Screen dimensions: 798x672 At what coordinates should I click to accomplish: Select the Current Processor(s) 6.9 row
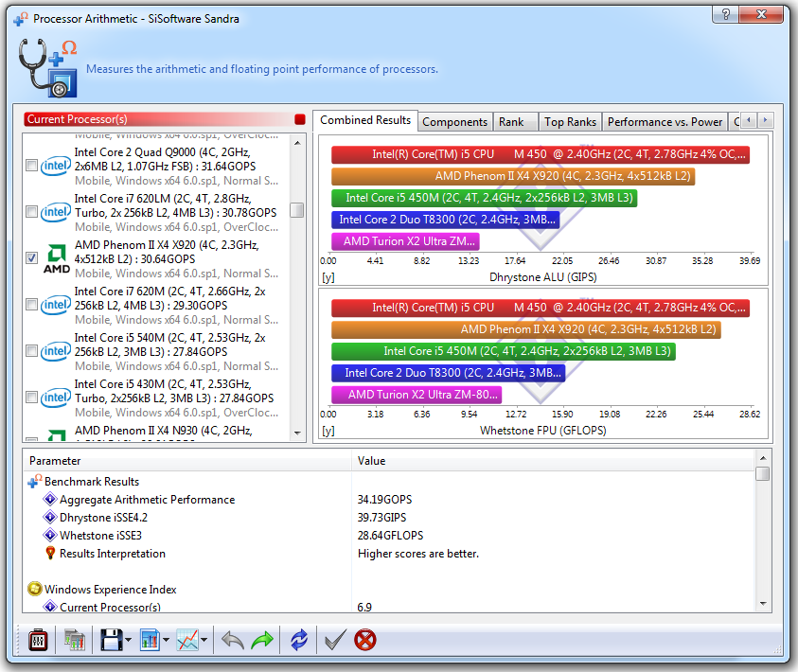389,607
